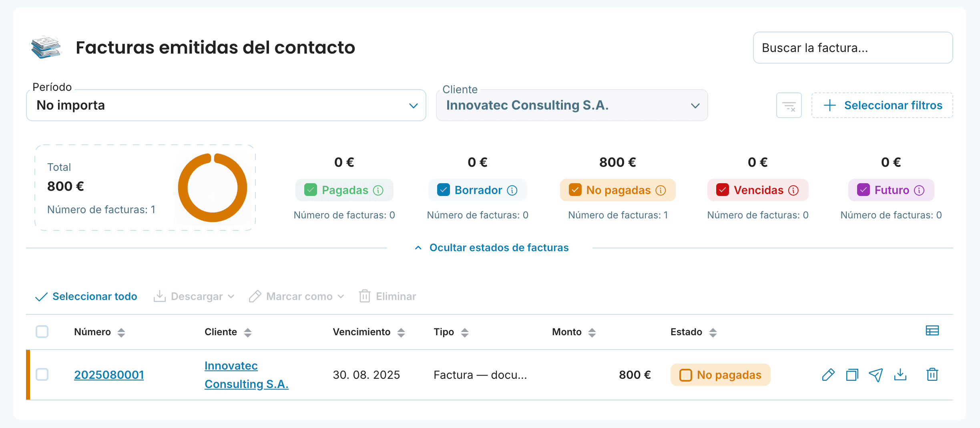Toggle the No pagadas filter checkbox

coord(575,190)
